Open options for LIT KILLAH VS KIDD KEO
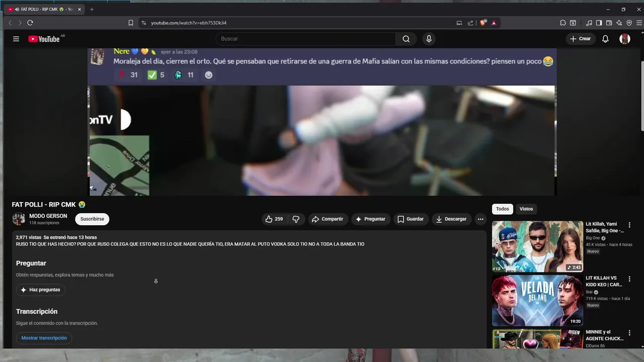 [x=629, y=279]
